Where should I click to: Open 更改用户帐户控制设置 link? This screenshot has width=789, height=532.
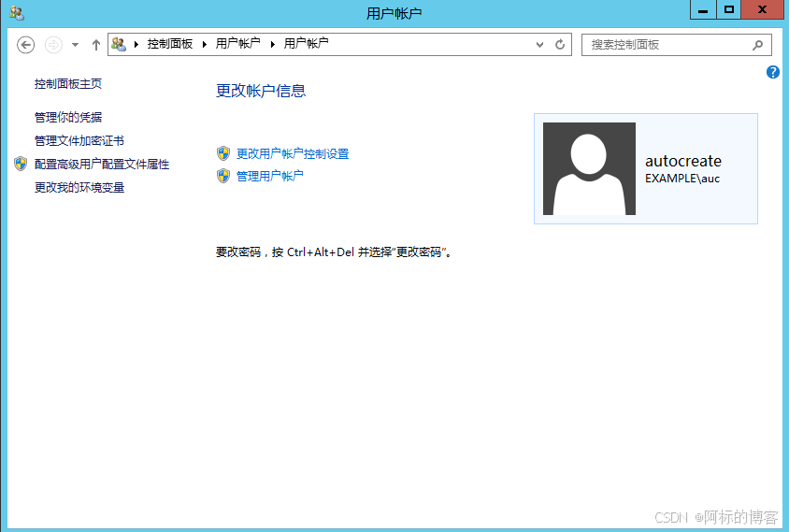293,154
